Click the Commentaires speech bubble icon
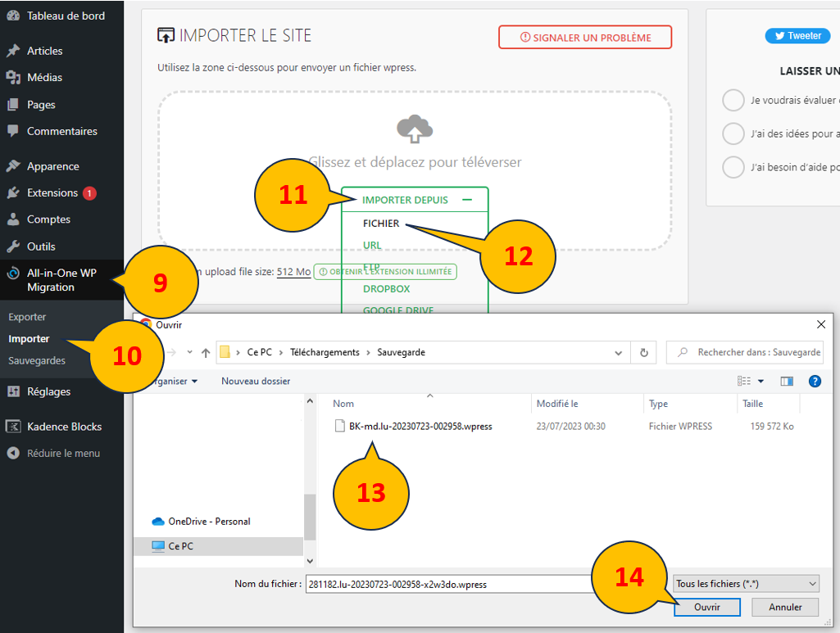The image size is (840, 633). [x=13, y=131]
